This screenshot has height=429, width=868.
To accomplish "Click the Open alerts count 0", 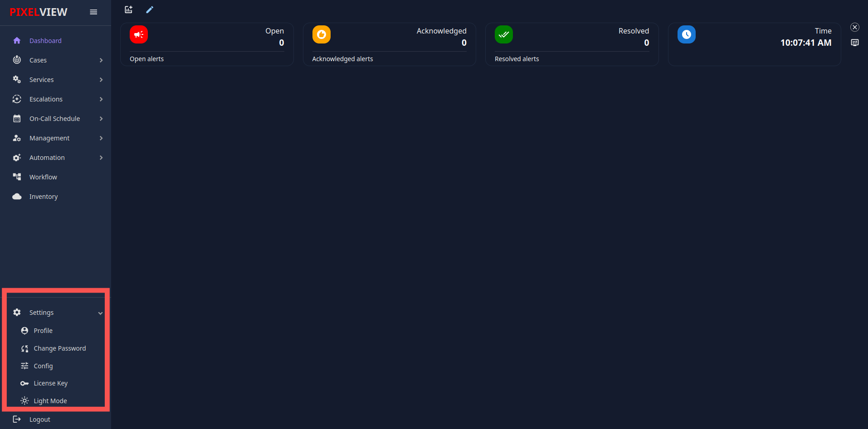I will tap(282, 43).
